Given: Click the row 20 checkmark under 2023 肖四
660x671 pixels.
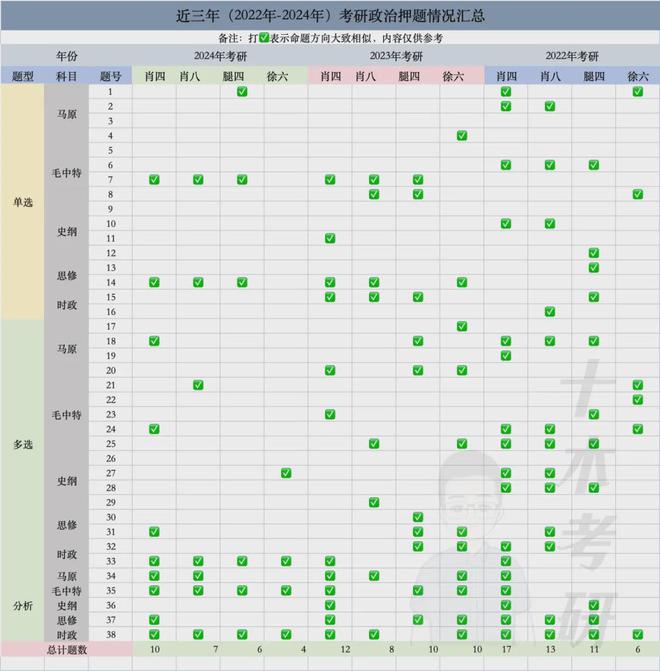Looking at the screenshot, I should (330, 370).
